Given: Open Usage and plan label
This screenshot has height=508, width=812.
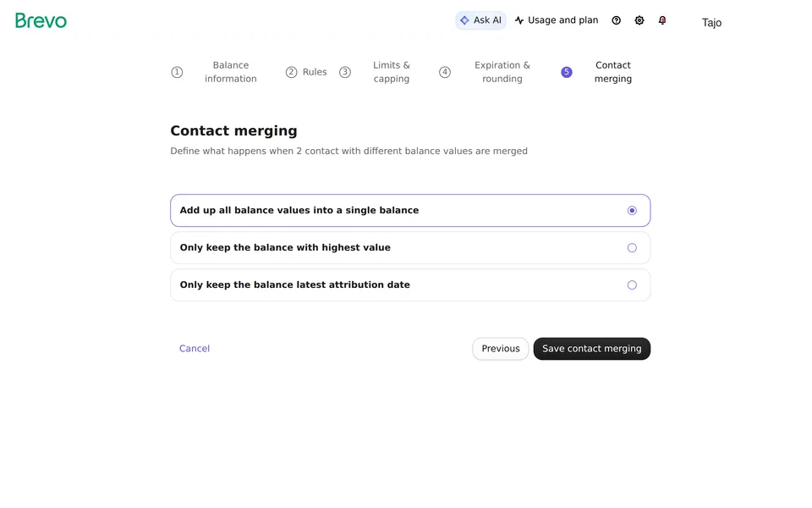Looking at the screenshot, I should coord(563,20).
